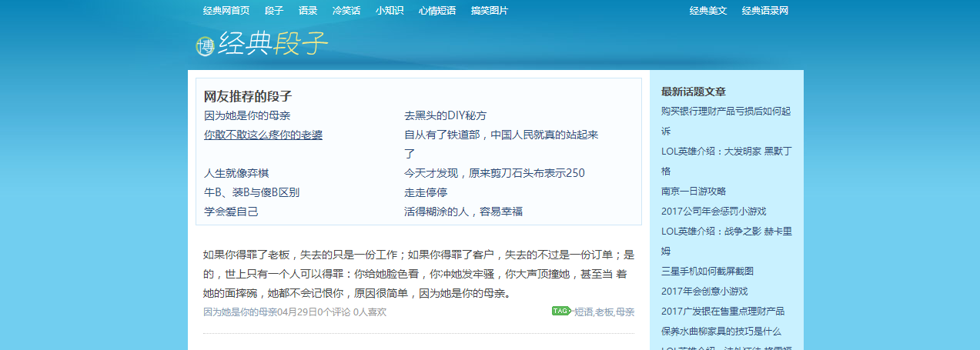Go to the 段子 menu item
The image size is (980, 350).
point(274,11)
